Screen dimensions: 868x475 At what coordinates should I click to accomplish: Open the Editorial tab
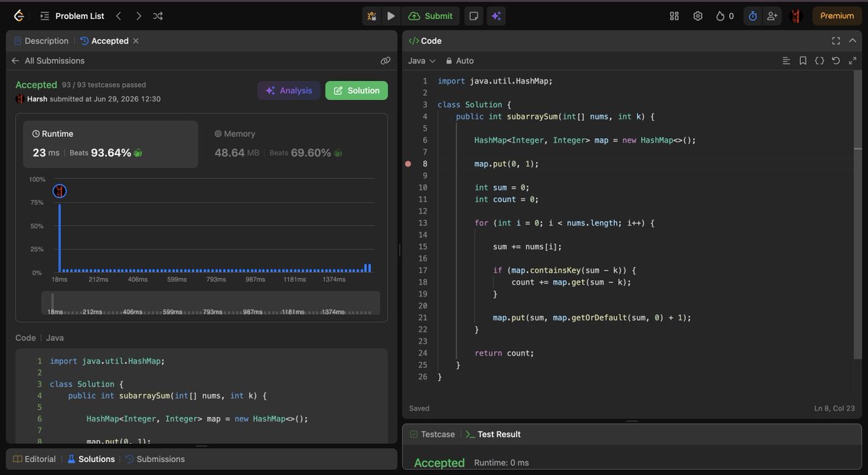click(34, 459)
